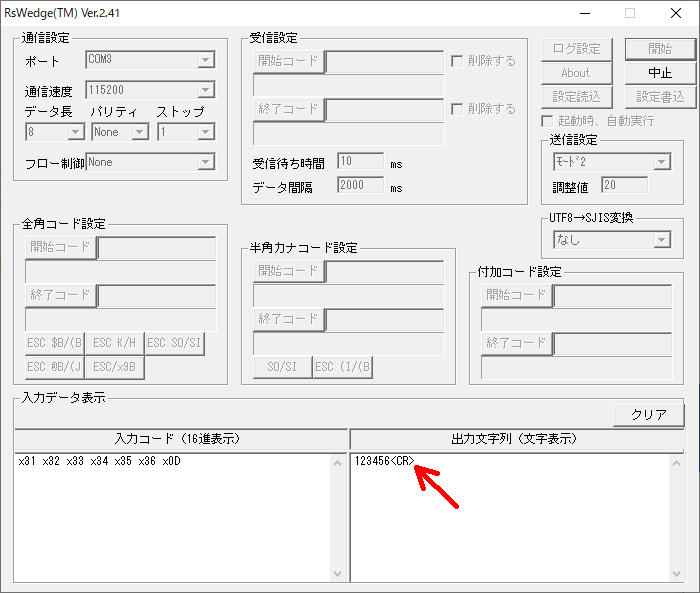The width and height of the screenshot is (700, 593).
Task: Click the SO/SI button in 半角カナコード設定
Action: (x=283, y=367)
